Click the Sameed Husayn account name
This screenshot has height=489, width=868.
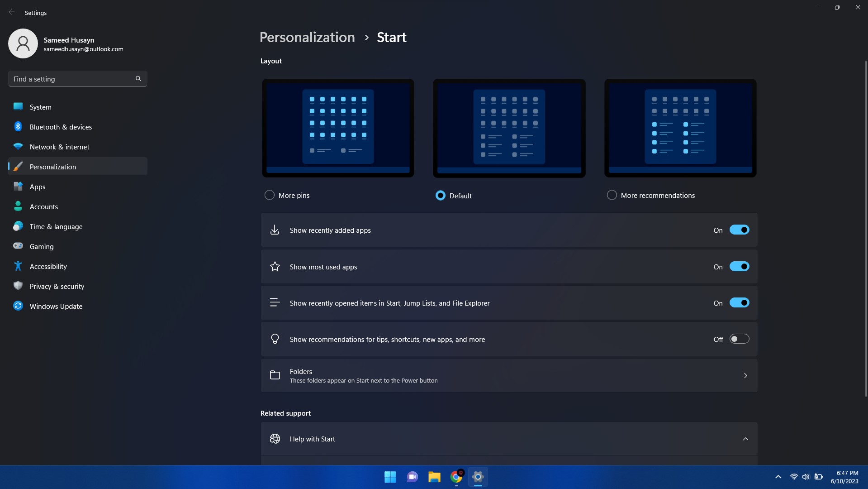(x=69, y=40)
